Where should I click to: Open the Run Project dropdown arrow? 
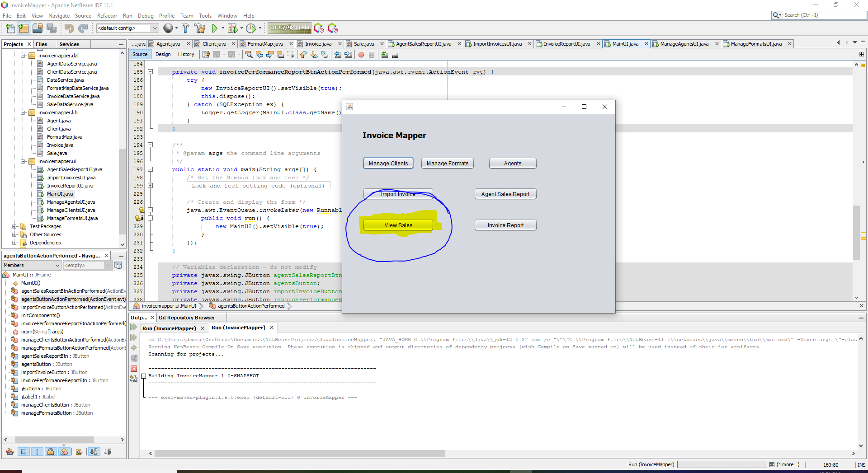pos(223,28)
